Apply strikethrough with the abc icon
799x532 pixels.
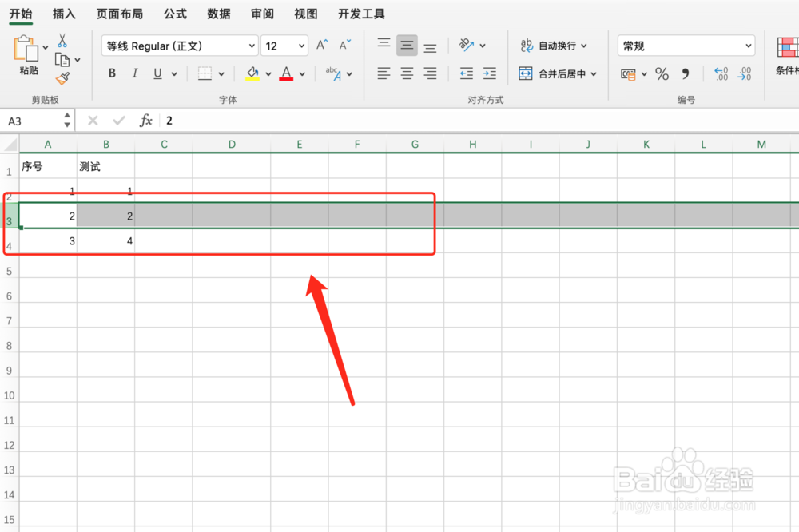click(332, 73)
